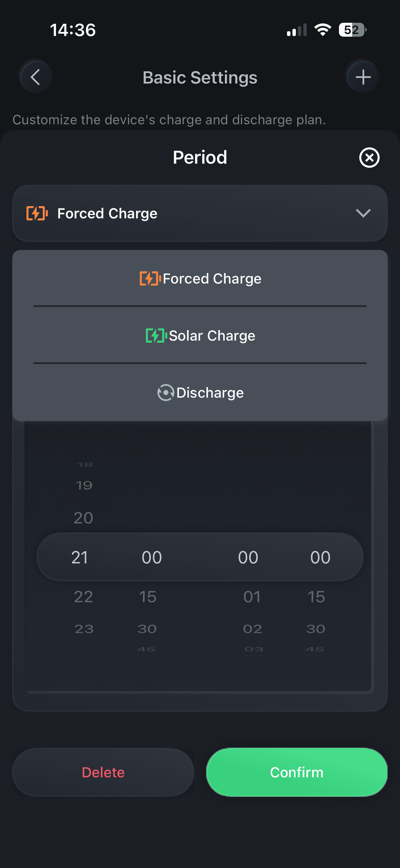This screenshot has width=400, height=868.
Task: Select hour 22 in start time picker
Action: coord(83,597)
